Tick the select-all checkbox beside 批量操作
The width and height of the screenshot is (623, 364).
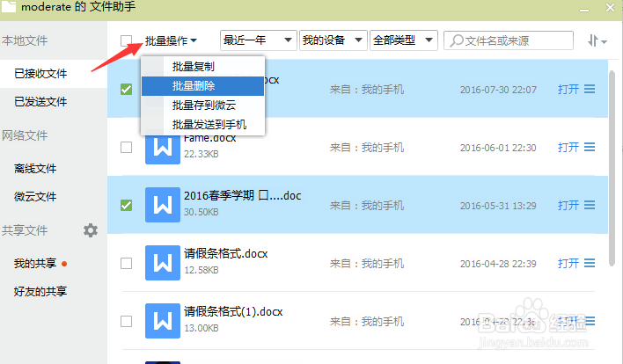127,40
